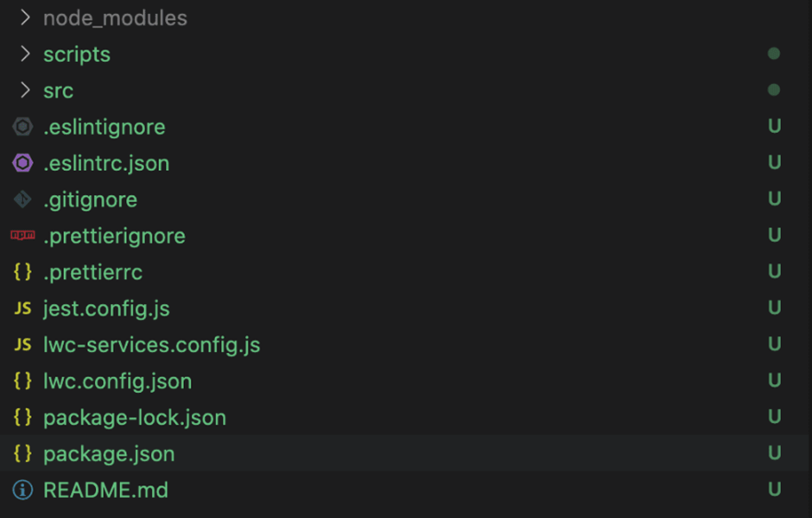Click the JS icon for lwc-services.config.js
This screenshot has width=812, height=518.
point(22,344)
